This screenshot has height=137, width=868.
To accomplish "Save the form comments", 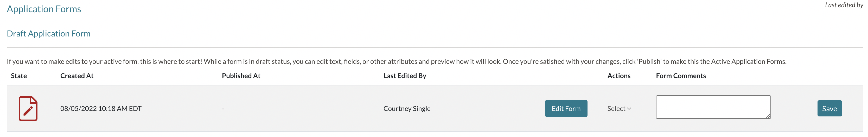I will pyautogui.click(x=829, y=108).
